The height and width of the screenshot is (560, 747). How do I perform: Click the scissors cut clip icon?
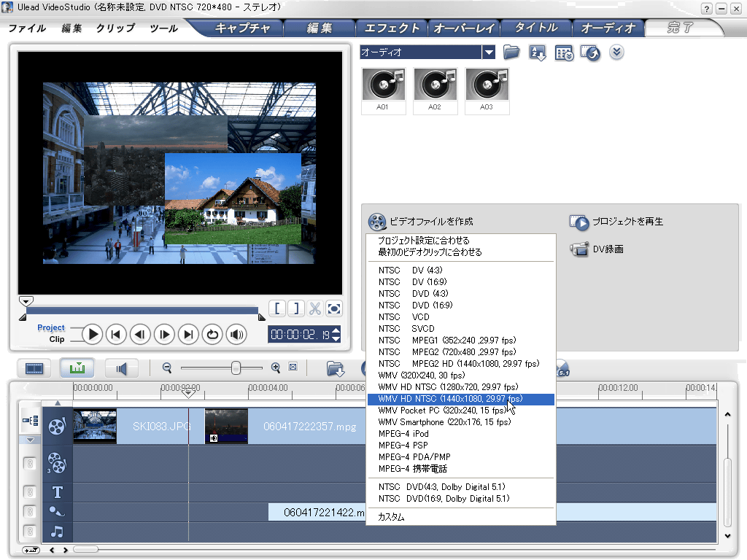coord(315,308)
